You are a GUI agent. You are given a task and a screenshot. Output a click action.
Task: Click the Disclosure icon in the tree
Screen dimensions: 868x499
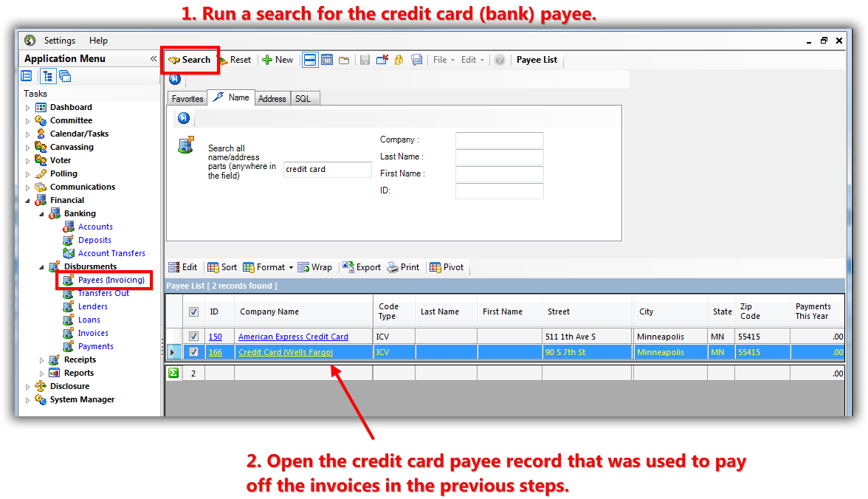41,386
